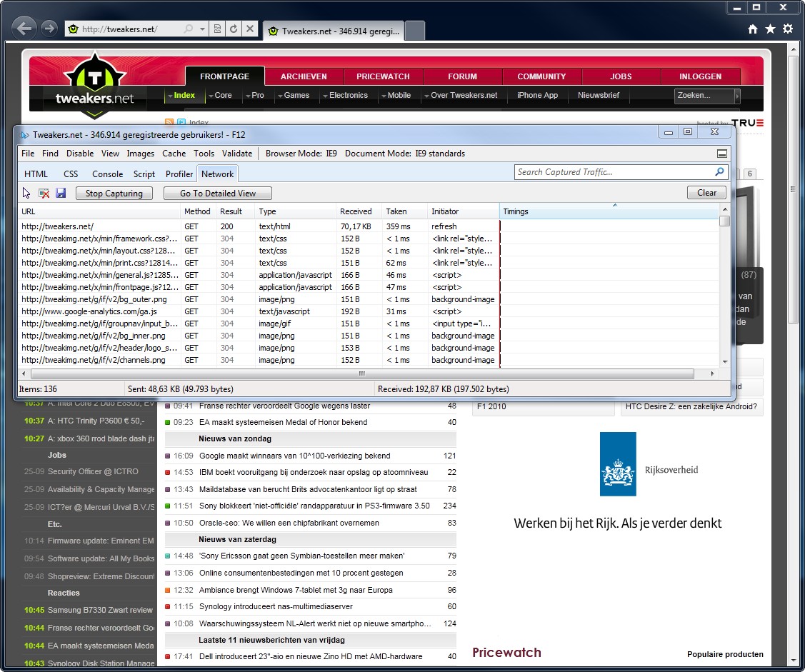Click the browser Forward arrow button
805x672 pixels.
pos(49,29)
